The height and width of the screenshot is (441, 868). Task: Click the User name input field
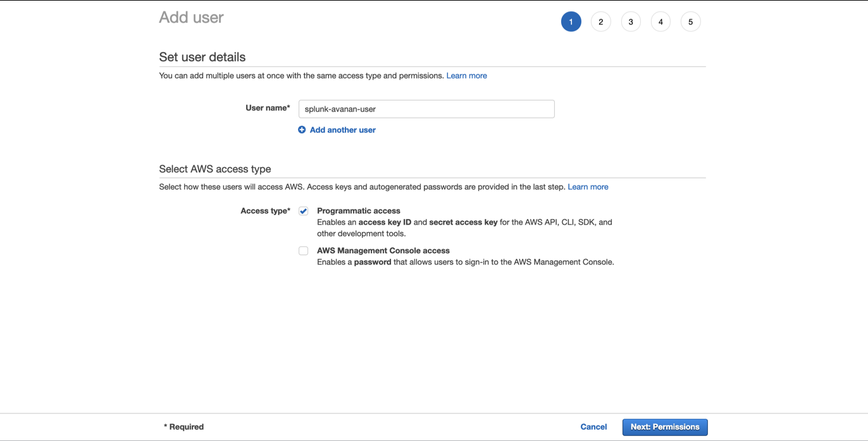426,109
